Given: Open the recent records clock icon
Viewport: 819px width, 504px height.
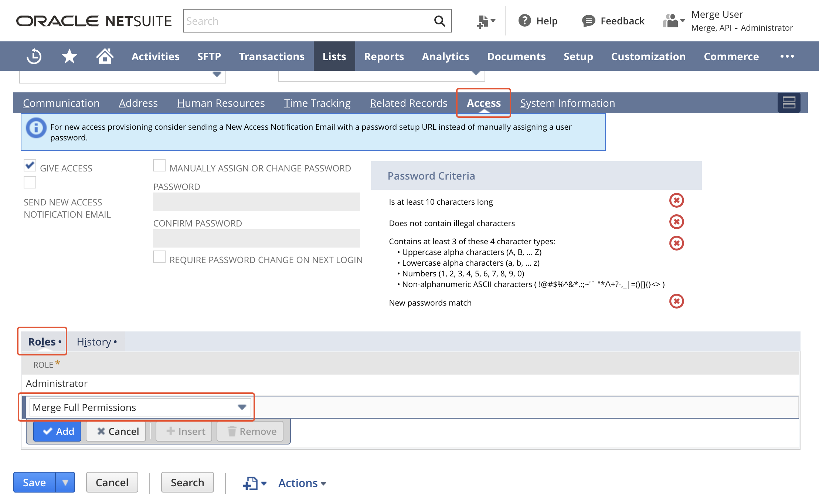Looking at the screenshot, I should click(34, 56).
